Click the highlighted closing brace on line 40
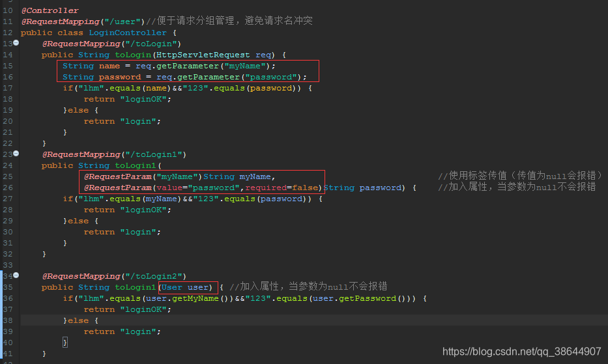 click(65, 343)
